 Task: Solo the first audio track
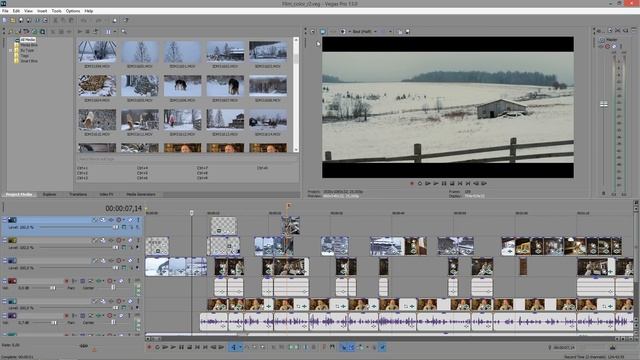129,281
